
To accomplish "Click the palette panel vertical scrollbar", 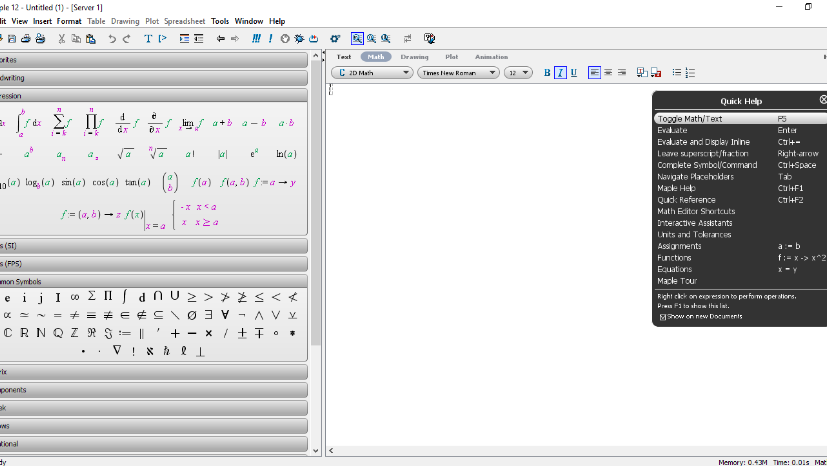I will tap(316, 200).
